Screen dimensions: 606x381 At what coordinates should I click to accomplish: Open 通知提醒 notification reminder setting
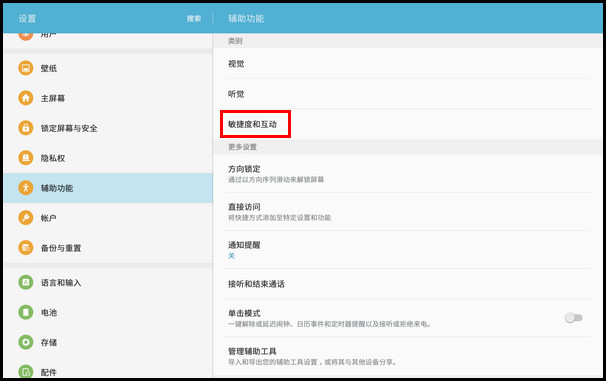408,250
